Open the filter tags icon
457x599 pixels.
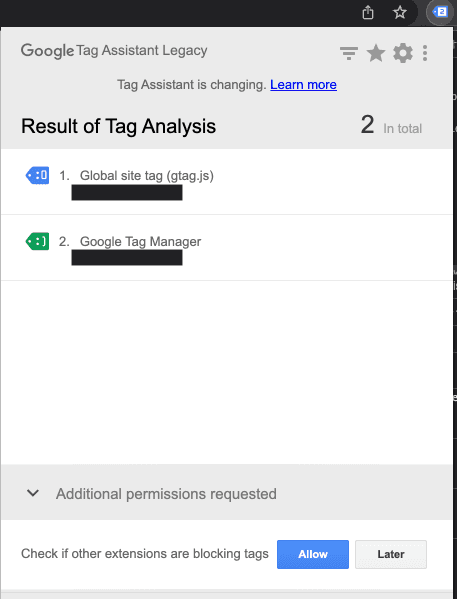[349, 53]
